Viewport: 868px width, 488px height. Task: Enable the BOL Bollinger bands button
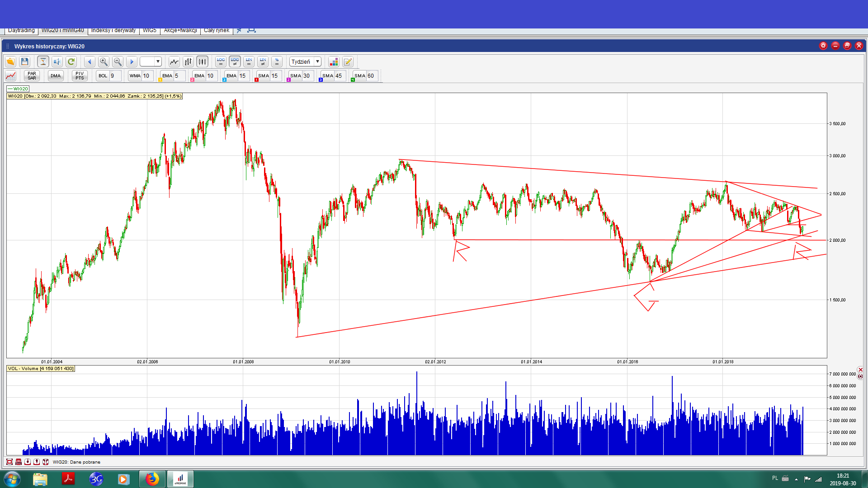click(103, 76)
